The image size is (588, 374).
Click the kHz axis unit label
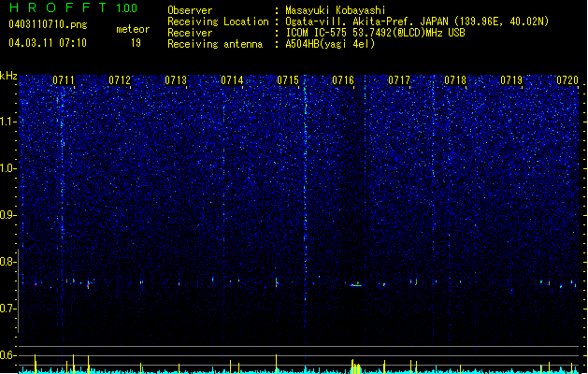point(8,76)
